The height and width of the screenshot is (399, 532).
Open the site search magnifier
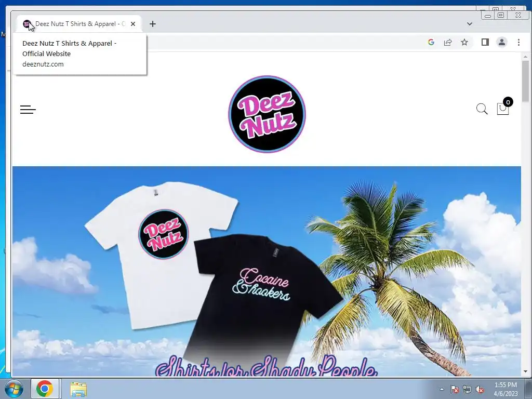pyautogui.click(x=482, y=109)
